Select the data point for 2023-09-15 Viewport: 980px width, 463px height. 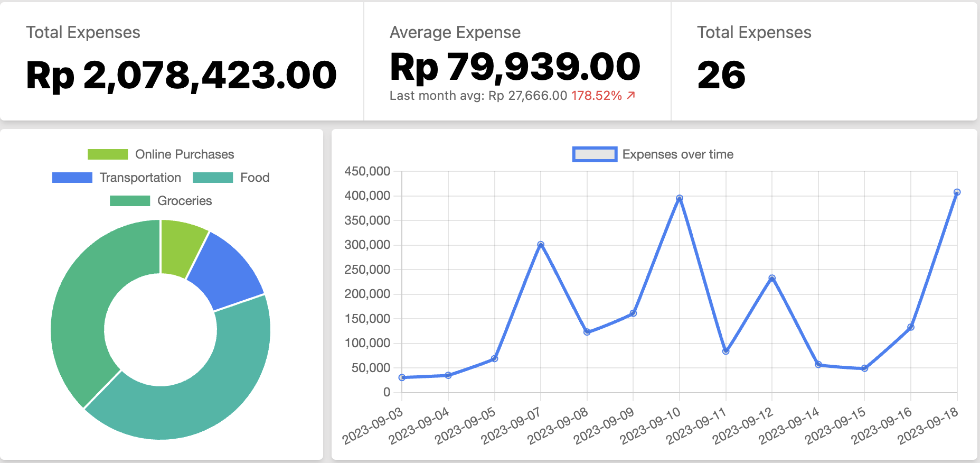[864, 368]
